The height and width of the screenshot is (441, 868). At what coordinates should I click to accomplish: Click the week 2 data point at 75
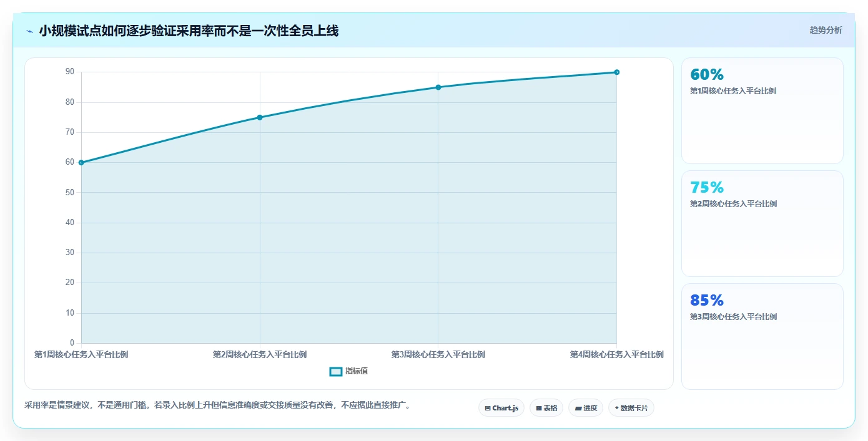tap(260, 117)
